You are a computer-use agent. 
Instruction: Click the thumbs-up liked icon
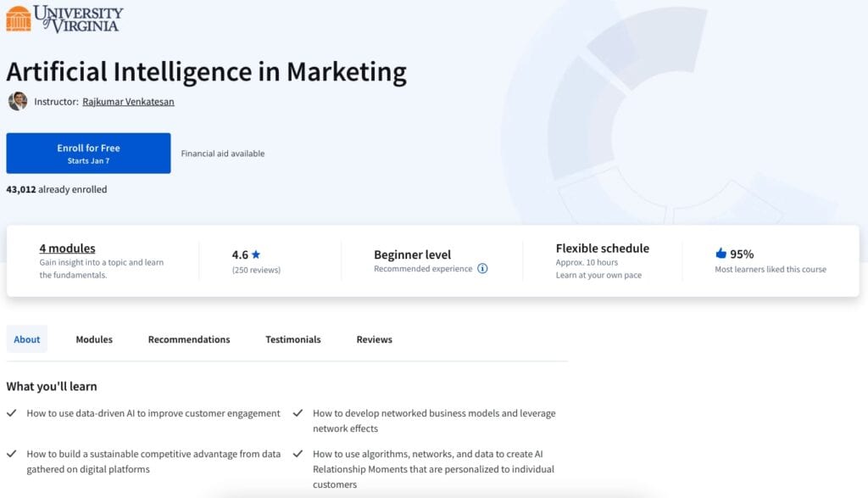point(721,253)
